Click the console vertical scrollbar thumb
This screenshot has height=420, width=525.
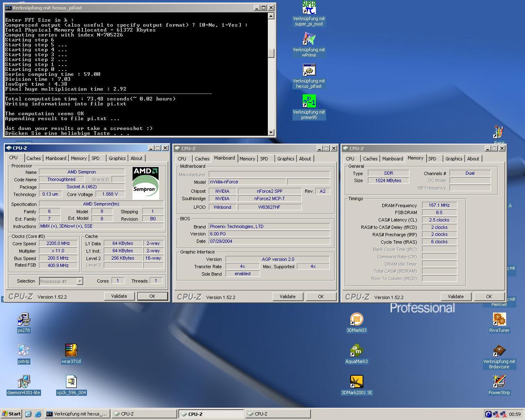point(271,53)
